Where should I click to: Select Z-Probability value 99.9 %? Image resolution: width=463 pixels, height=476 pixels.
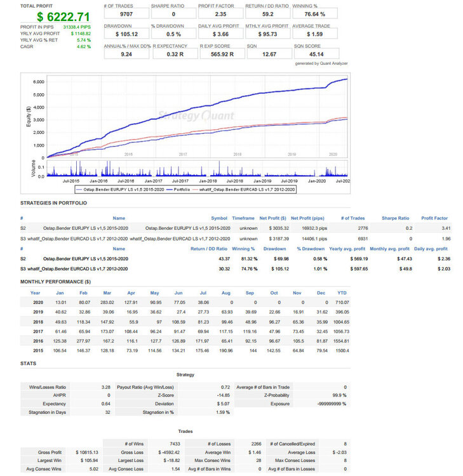click(x=339, y=395)
